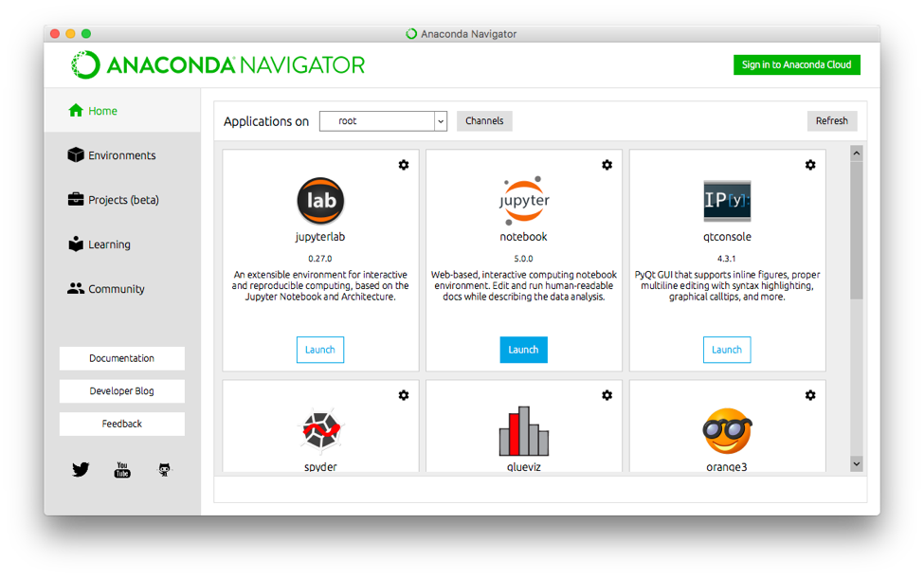The width and height of the screenshot is (924, 578).
Task: Open the Developer Blog link
Action: point(122,390)
